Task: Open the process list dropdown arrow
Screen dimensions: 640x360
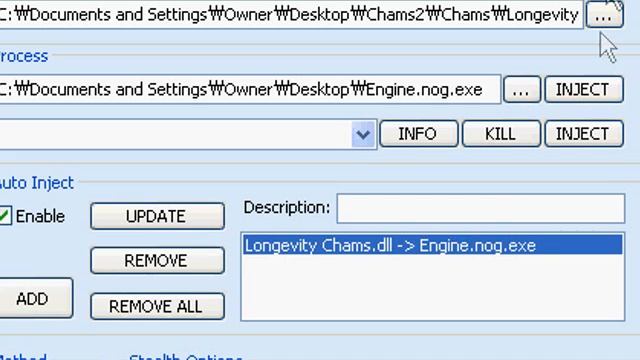Action: pos(363,134)
